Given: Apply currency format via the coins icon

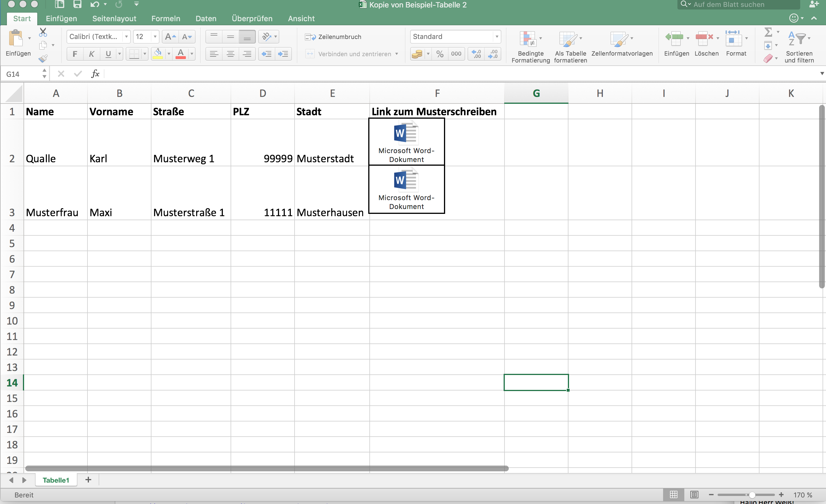Looking at the screenshot, I should [x=418, y=54].
